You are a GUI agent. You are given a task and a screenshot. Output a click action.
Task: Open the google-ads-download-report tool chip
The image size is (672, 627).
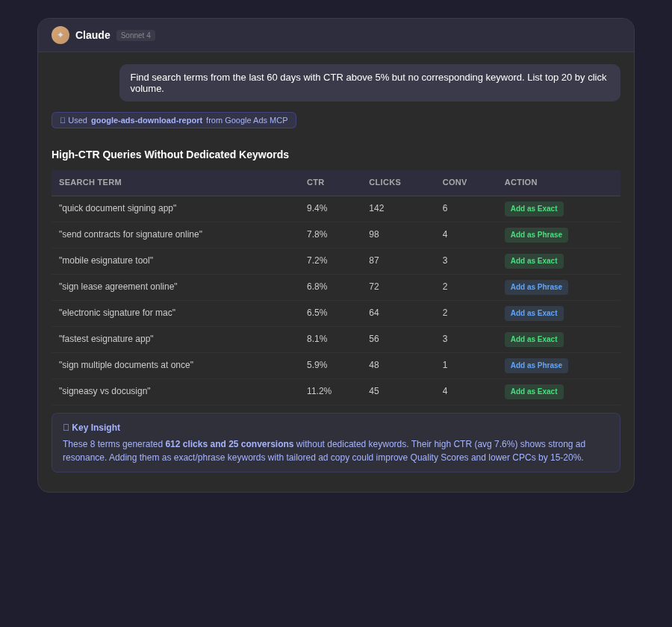pos(174,120)
